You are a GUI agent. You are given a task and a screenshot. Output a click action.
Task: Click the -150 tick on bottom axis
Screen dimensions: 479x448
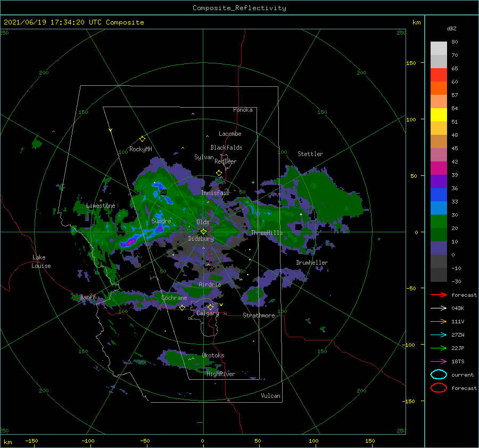point(31,441)
